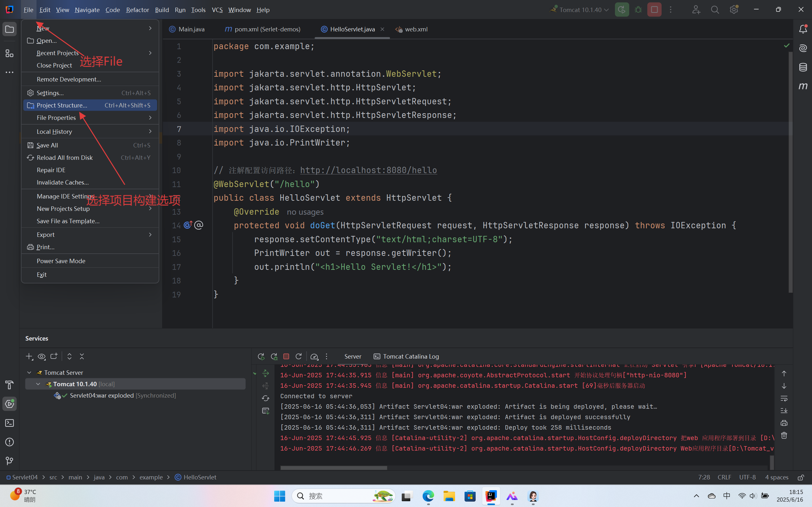The width and height of the screenshot is (812, 507).
Task: Collapse the Tomcat Server tree node
Action: (29, 373)
